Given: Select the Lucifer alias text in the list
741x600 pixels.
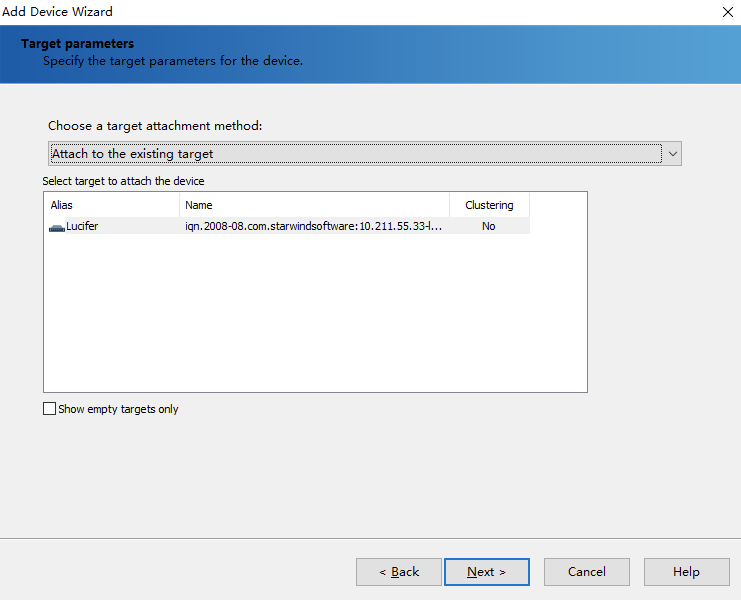Looking at the screenshot, I should click(x=82, y=226).
